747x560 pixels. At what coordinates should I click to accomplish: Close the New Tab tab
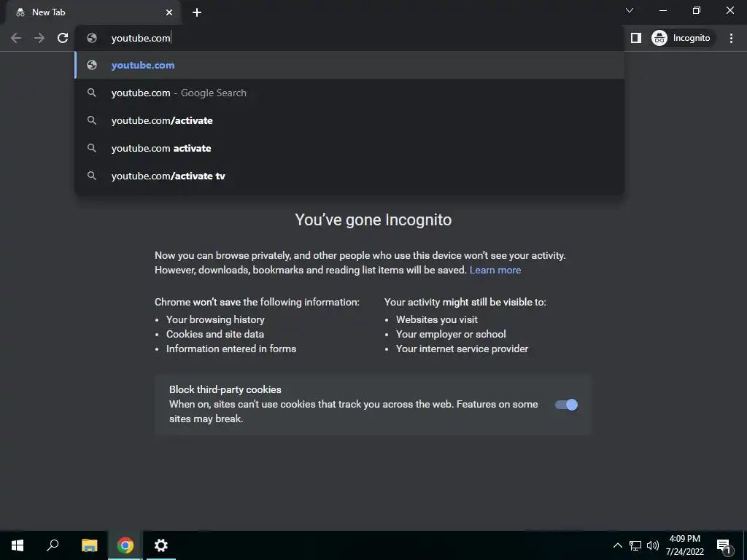[x=169, y=12]
